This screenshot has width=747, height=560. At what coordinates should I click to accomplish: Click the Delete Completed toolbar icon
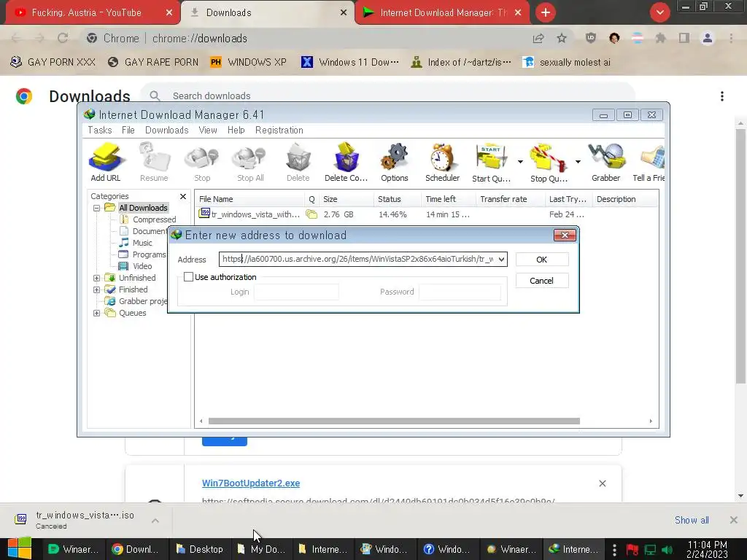tap(346, 162)
